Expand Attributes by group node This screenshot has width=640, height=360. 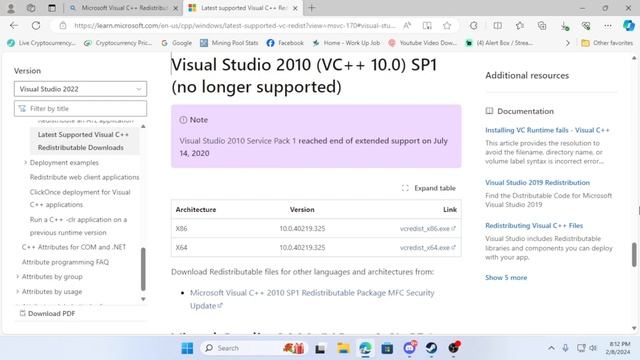click(18, 276)
